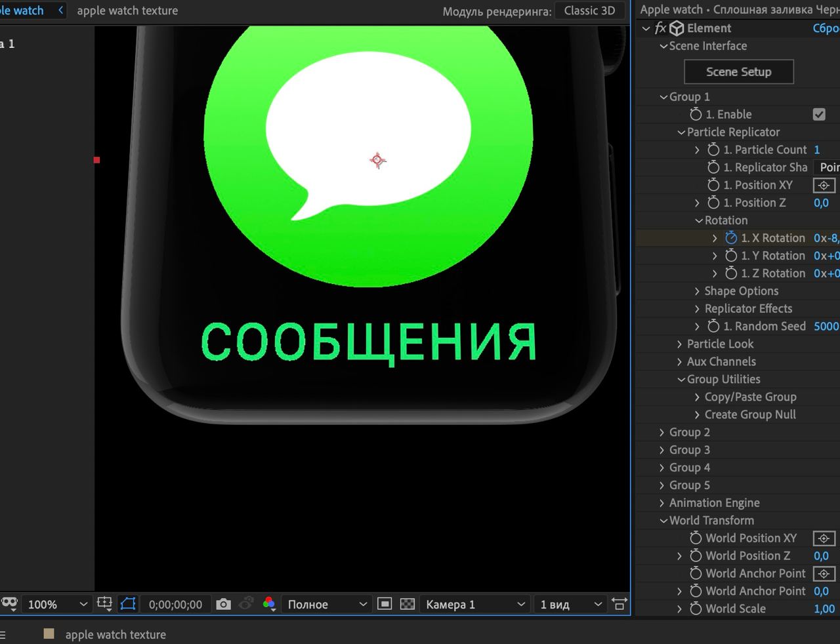
Task: Open the 100% magnification dropdown
Action: [56, 604]
